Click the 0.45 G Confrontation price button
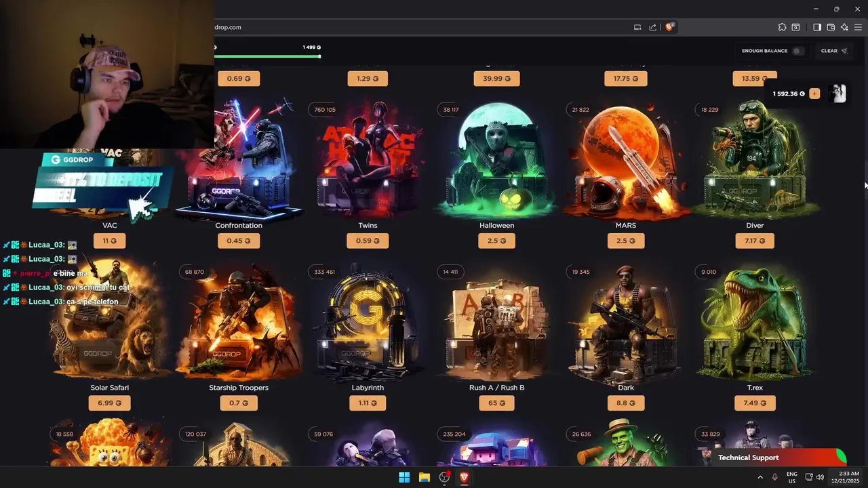868x488 pixels. (x=239, y=241)
